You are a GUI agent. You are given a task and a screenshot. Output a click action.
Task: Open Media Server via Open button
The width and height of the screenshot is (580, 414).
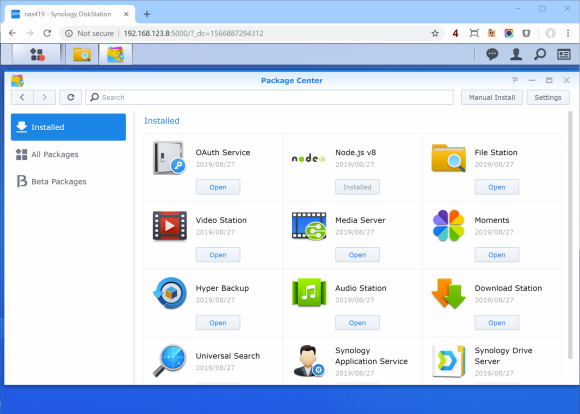pos(357,255)
